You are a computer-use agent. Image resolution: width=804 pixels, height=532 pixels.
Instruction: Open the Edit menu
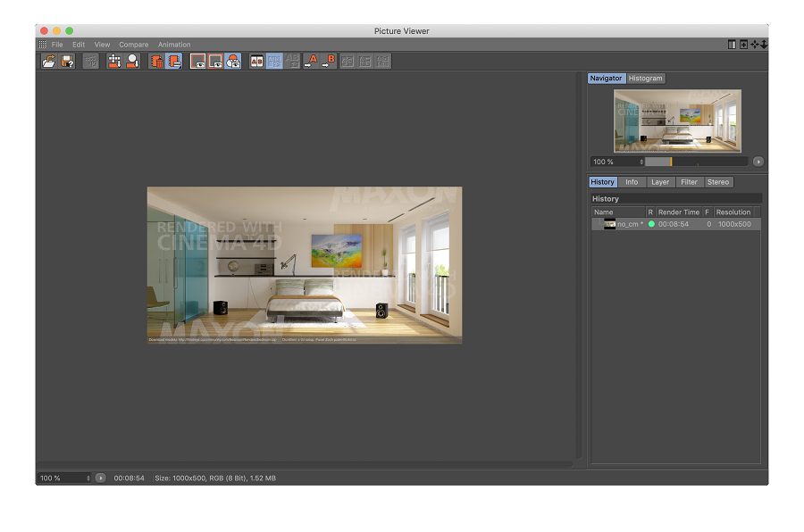[79, 45]
